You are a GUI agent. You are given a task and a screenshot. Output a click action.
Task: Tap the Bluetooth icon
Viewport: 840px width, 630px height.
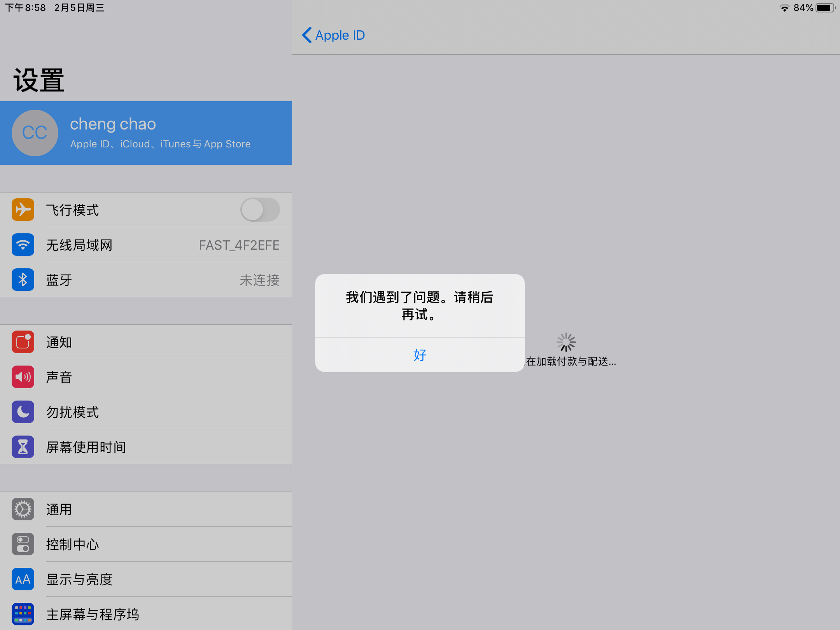click(x=23, y=280)
